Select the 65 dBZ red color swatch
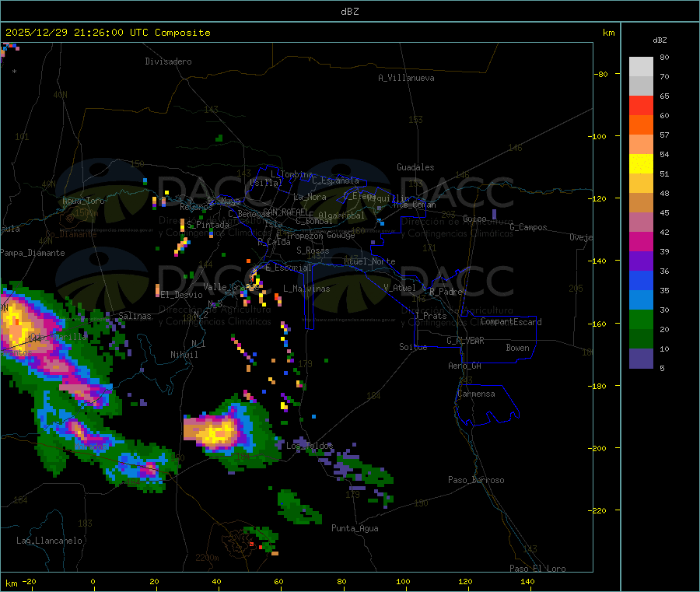This screenshot has width=700, height=592. (641, 105)
